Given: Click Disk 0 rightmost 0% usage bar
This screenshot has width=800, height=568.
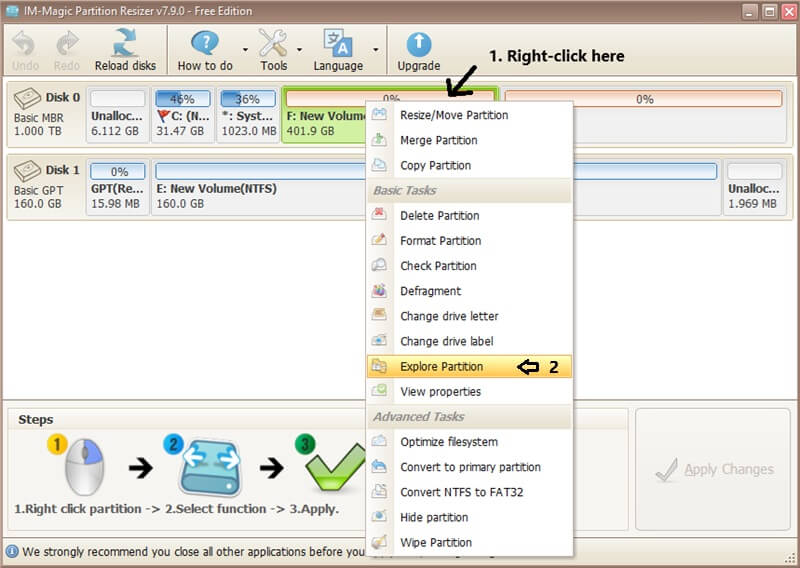Looking at the screenshot, I should point(643,98).
